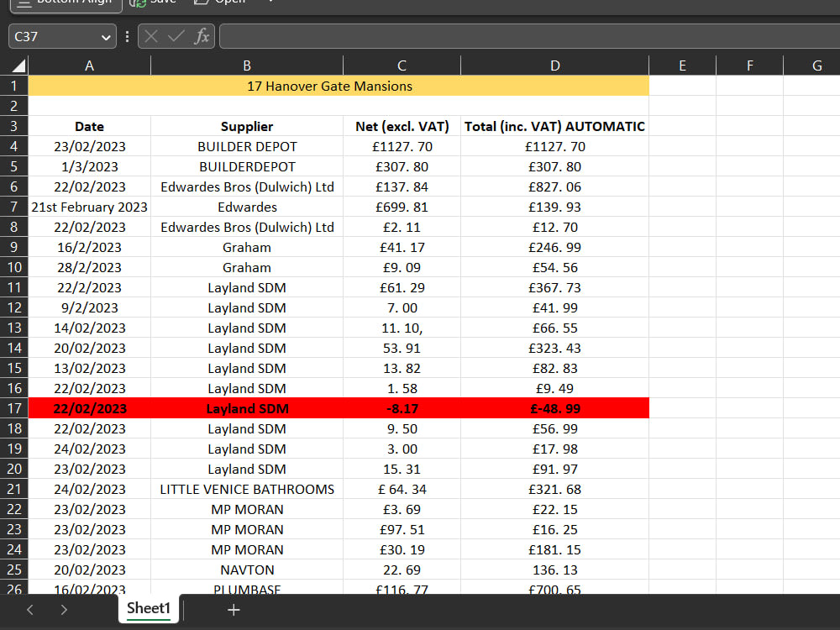Click 'Graham' supplier cell in row 10
840x630 pixels.
tap(247, 267)
